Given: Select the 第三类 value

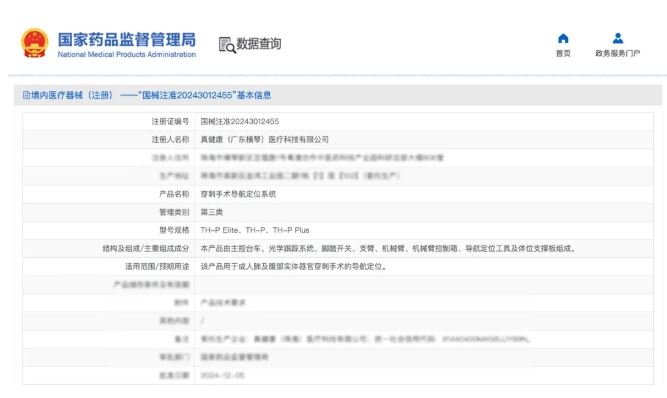Looking at the screenshot, I should [x=212, y=212].
